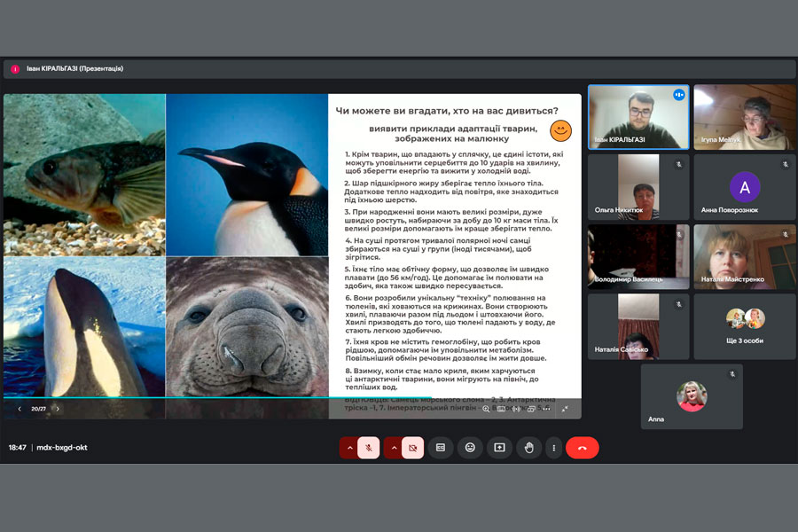Raise your hand in the meeting

[529, 448]
